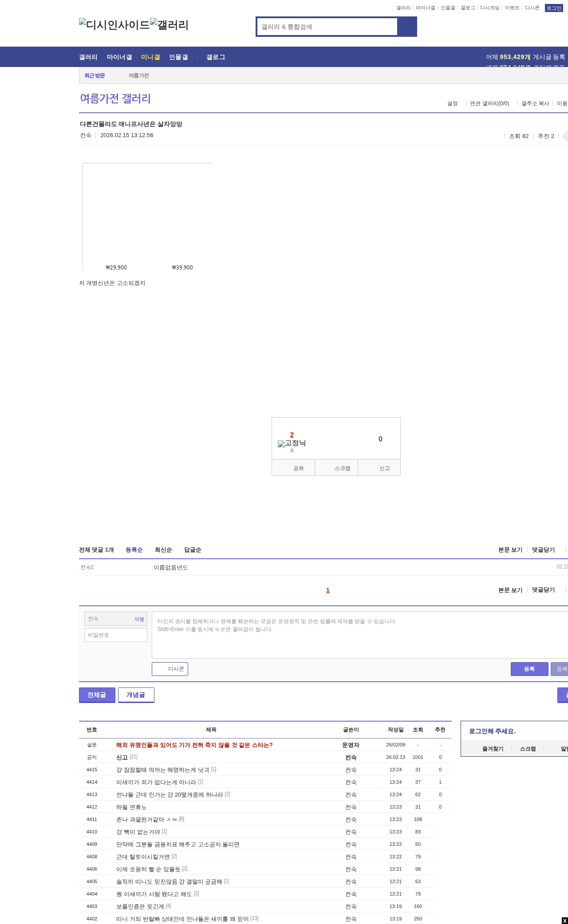Click the 로그인 button at the top
Screen dimensions: 568x924
554,8
